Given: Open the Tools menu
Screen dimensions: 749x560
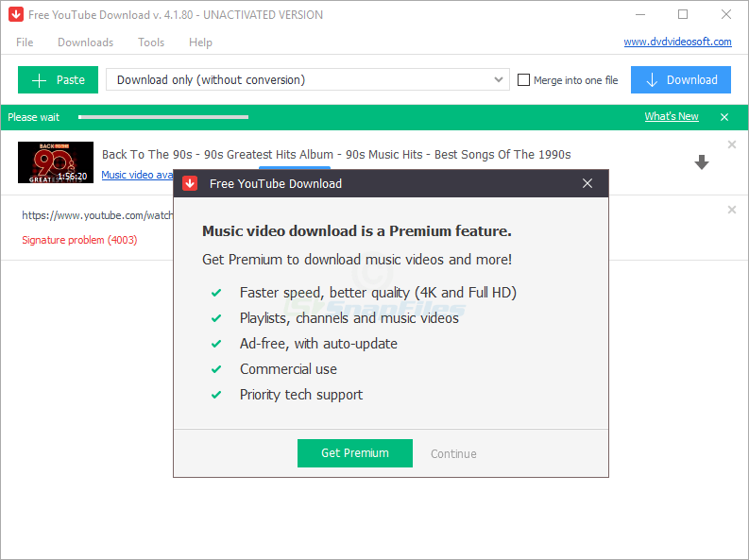Looking at the screenshot, I should click(x=151, y=42).
